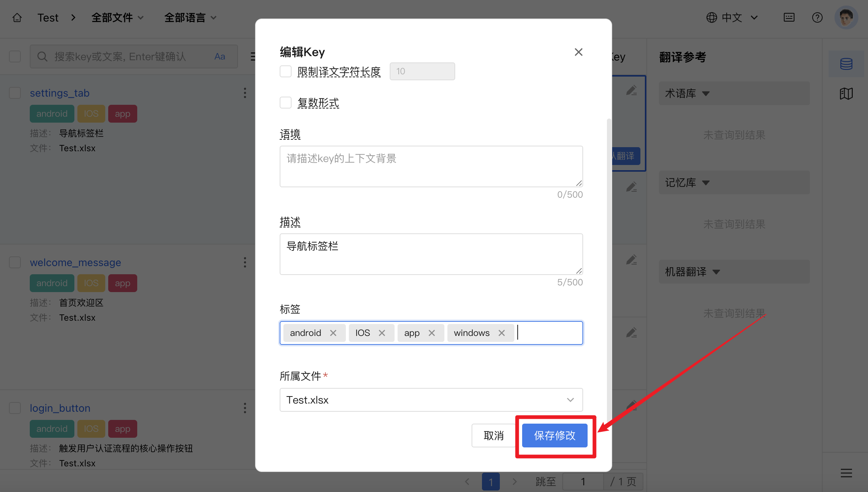
Task: Open the user avatar menu
Action: 846,17
